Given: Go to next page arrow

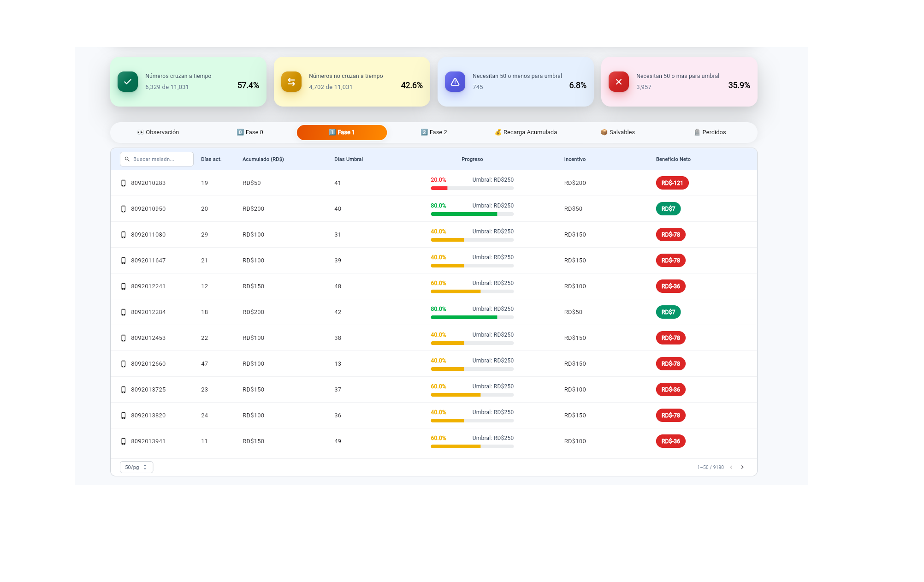Looking at the screenshot, I should coord(742,467).
